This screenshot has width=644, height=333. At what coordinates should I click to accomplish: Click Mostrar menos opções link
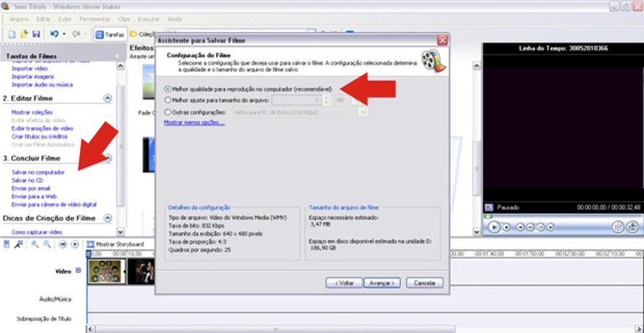pyautogui.click(x=194, y=122)
